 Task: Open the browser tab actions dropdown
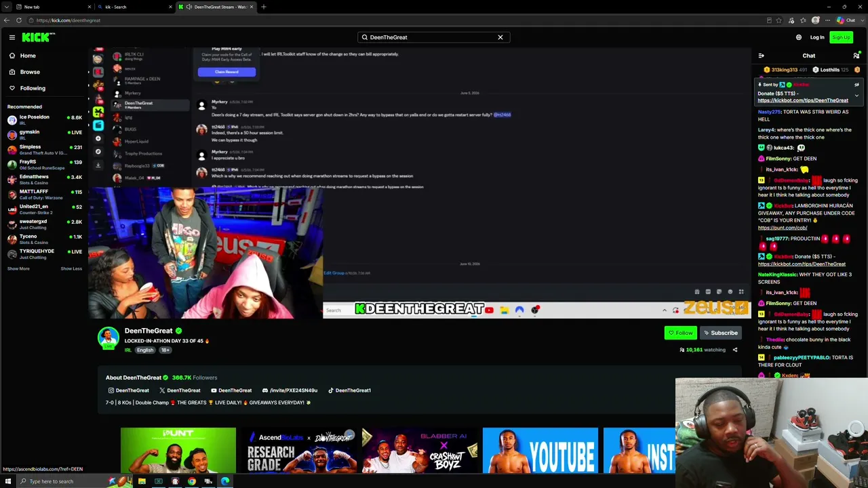click(x=7, y=7)
